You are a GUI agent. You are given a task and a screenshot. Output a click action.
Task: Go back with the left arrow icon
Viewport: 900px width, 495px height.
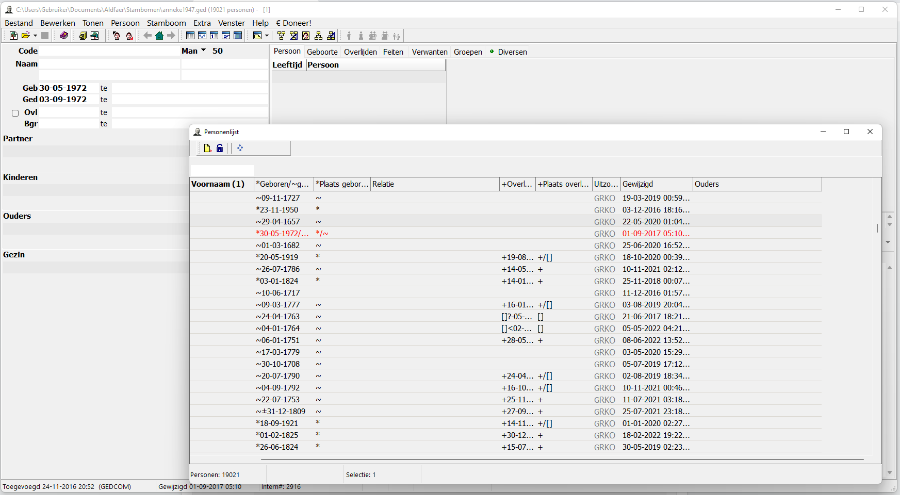point(148,36)
